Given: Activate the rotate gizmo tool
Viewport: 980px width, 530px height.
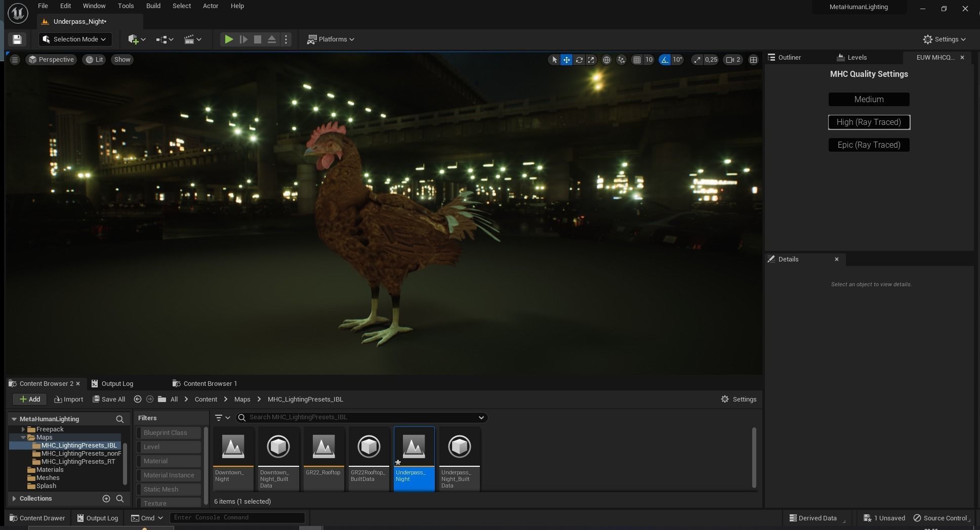Looking at the screenshot, I should (x=579, y=60).
